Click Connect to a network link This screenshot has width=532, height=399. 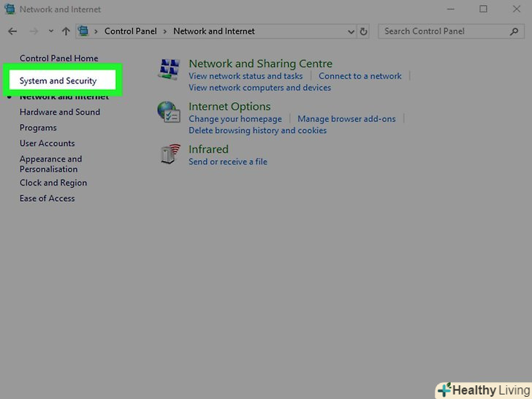(360, 76)
